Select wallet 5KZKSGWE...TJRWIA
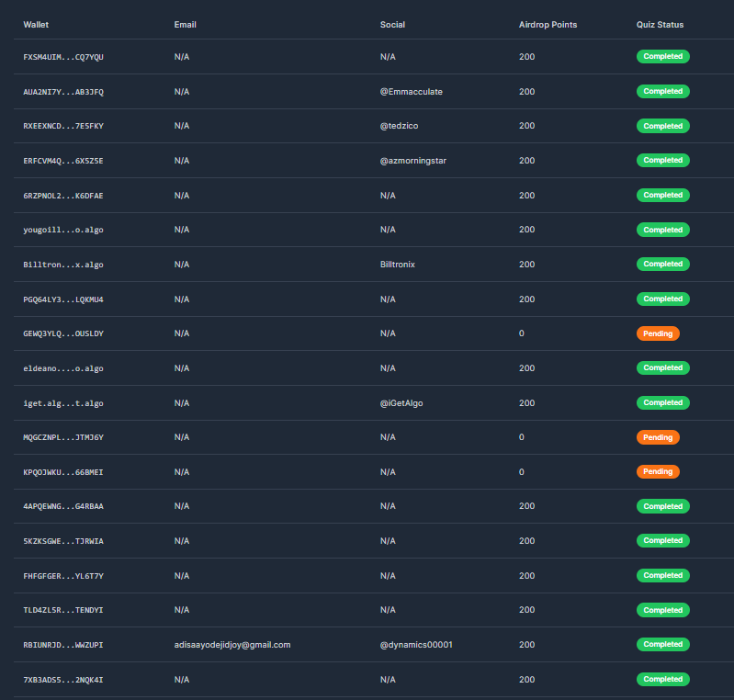734x700 pixels. click(63, 541)
